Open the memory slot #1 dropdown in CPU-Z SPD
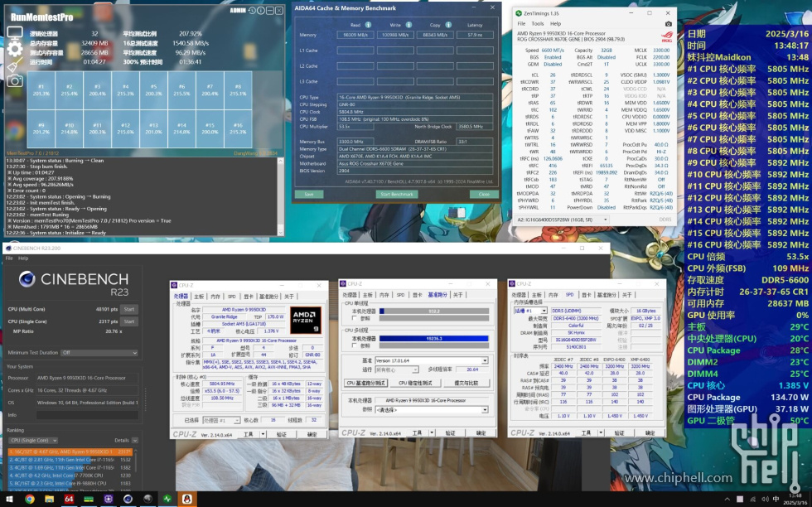 530,310
